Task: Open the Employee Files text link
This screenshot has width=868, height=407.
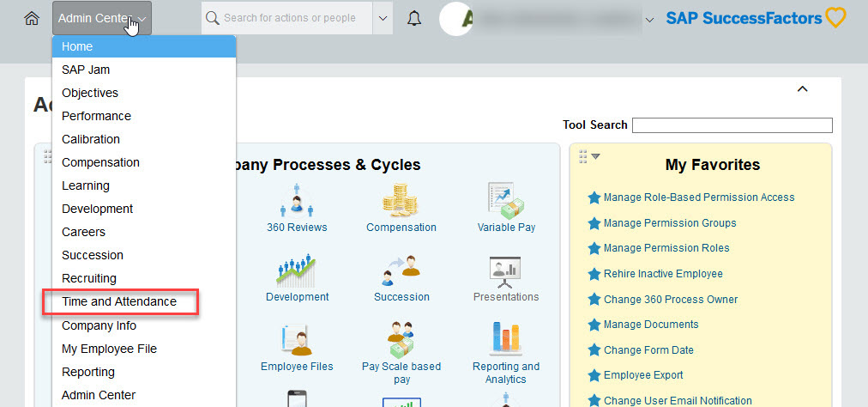Action: [x=297, y=367]
